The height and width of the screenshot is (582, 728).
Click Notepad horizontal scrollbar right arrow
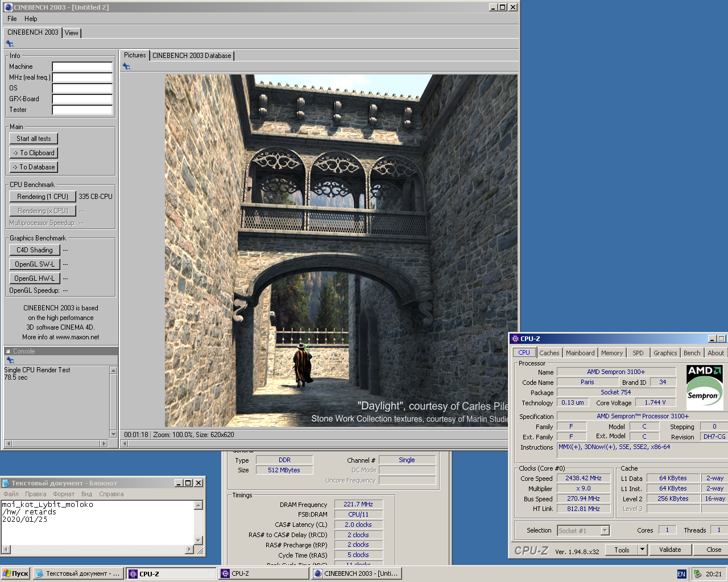click(x=190, y=550)
